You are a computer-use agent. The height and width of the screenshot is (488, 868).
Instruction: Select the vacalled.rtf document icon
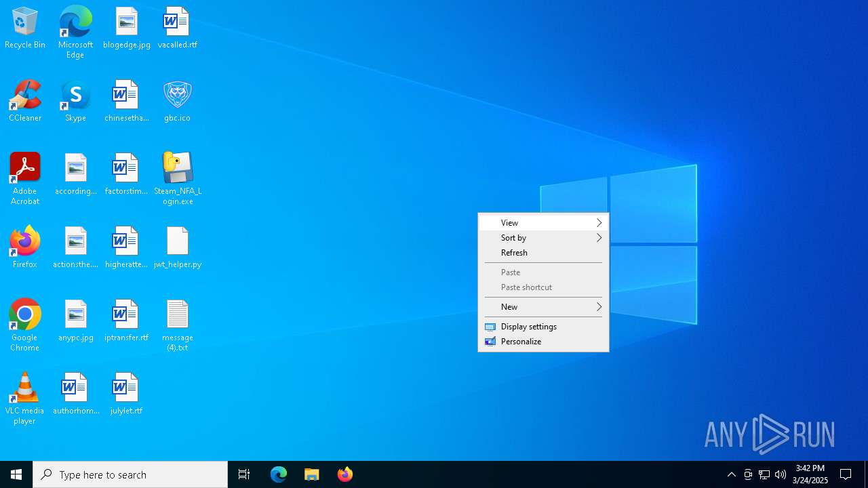[x=177, y=28]
